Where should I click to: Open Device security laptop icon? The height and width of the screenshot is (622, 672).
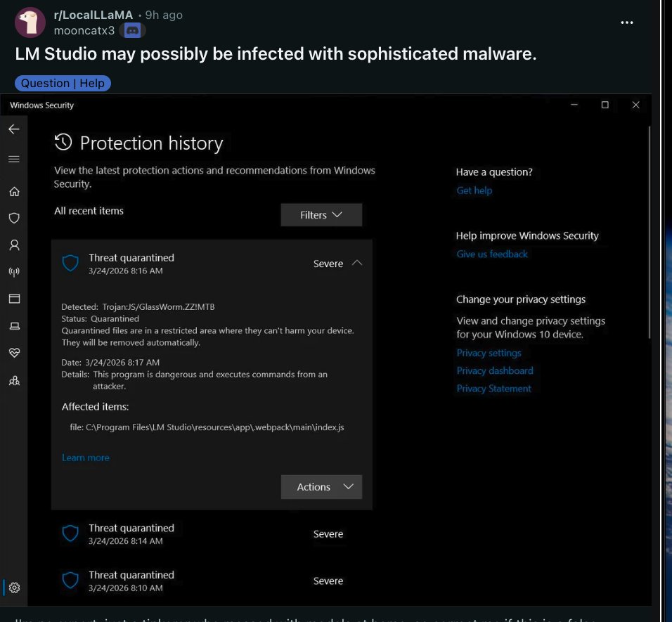[x=14, y=326]
